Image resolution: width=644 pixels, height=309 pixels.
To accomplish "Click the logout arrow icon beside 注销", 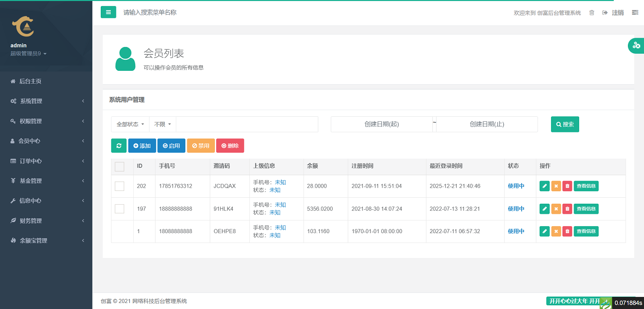I will coord(604,12).
